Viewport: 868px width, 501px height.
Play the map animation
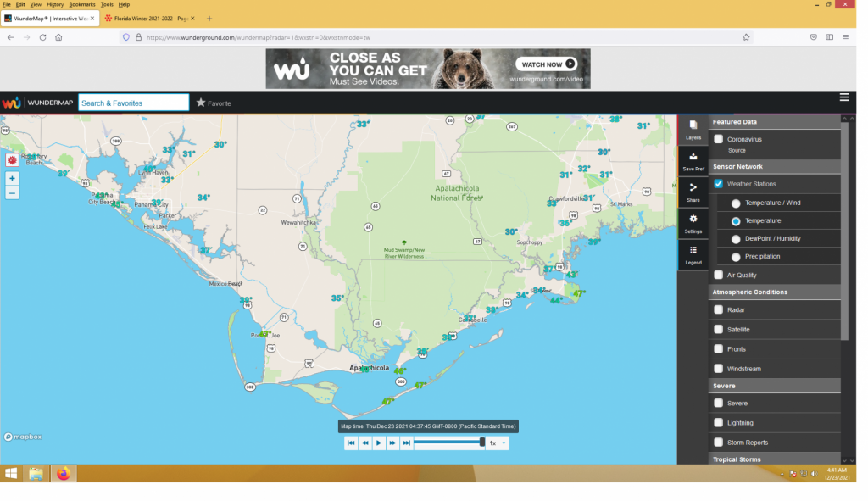pos(379,443)
